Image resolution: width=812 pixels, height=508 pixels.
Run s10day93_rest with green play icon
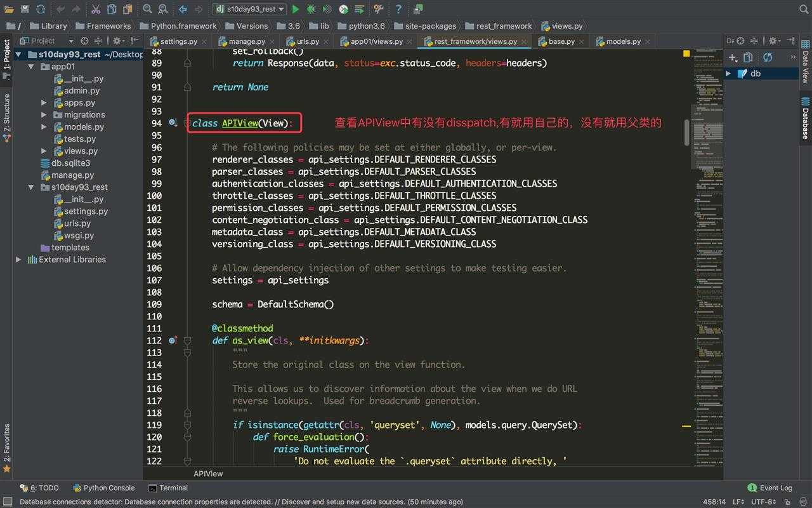click(x=296, y=9)
